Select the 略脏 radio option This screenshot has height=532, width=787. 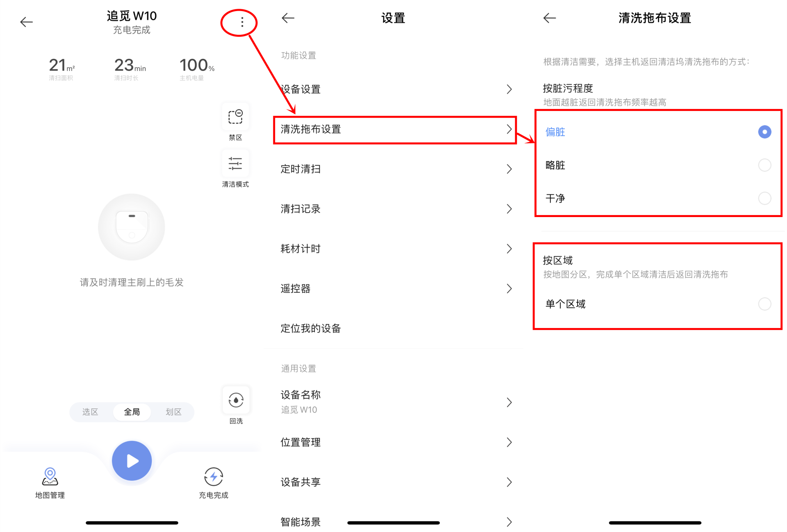764,165
